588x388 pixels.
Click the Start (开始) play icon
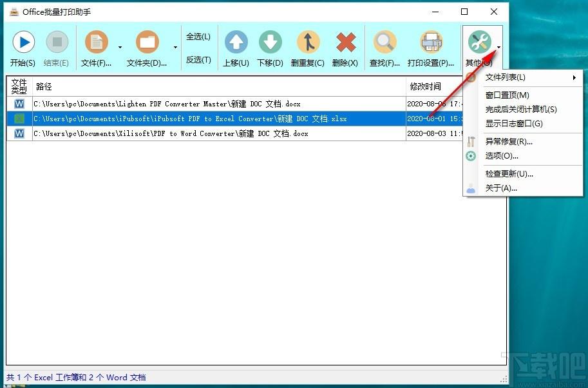(x=23, y=42)
